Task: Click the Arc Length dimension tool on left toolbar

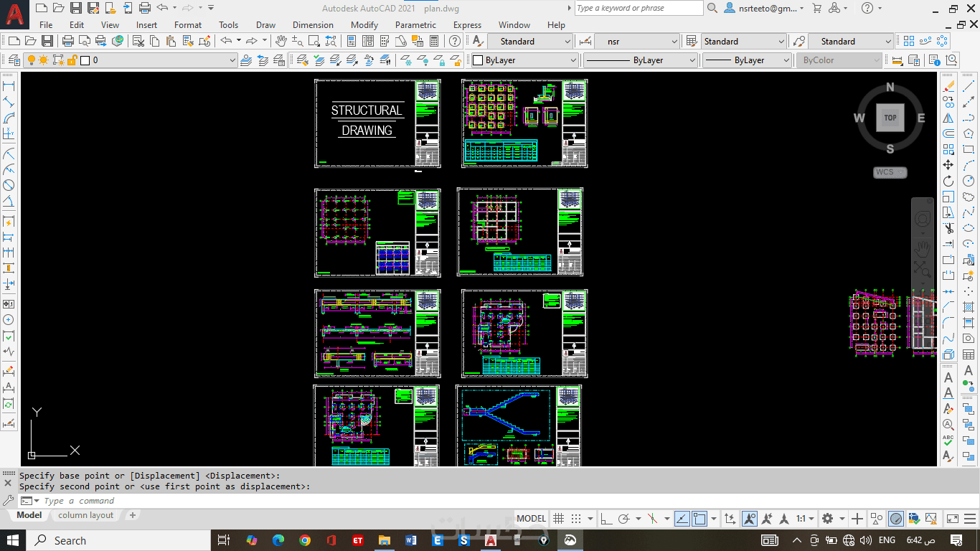Action: 9,118
